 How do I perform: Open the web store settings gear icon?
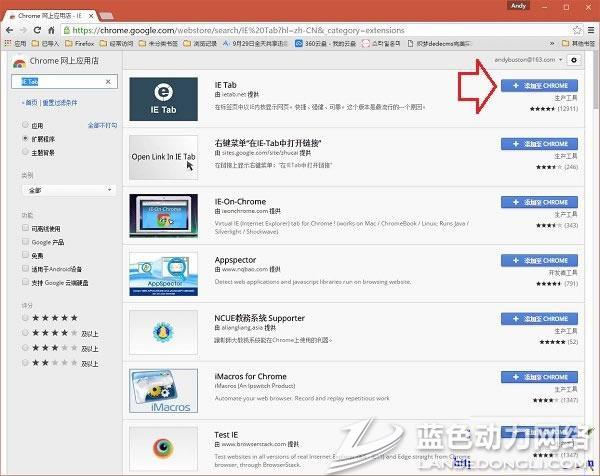(573, 61)
